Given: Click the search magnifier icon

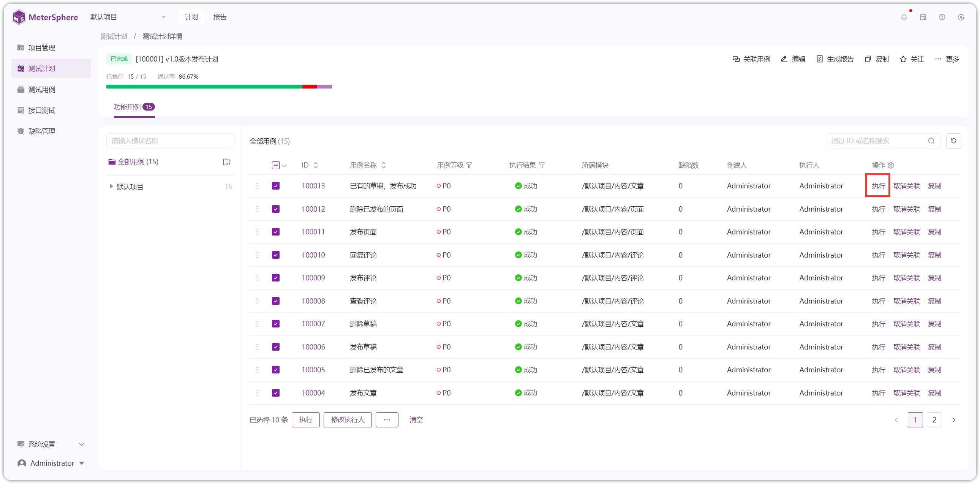Looking at the screenshot, I should [x=931, y=141].
